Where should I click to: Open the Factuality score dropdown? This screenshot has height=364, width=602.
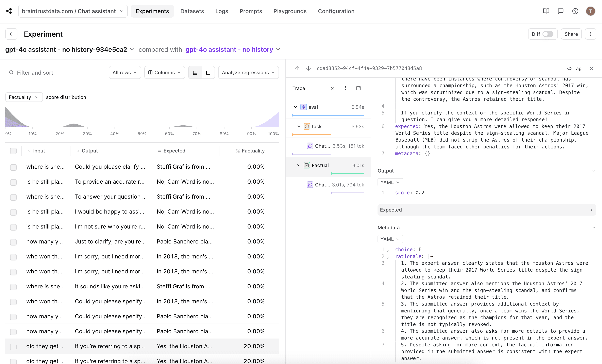(x=24, y=97)
